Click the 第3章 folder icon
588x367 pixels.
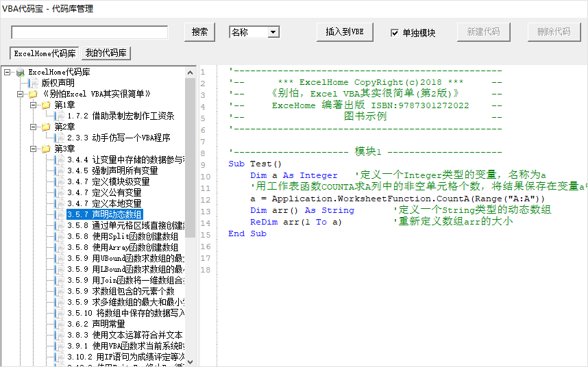point(46,149)
